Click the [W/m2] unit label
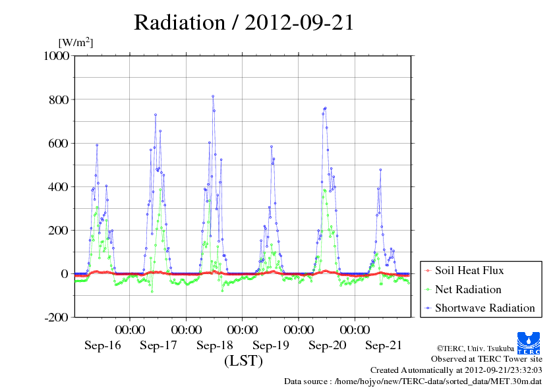The width and height of the screenshot is (555, 392). [75, 42]
